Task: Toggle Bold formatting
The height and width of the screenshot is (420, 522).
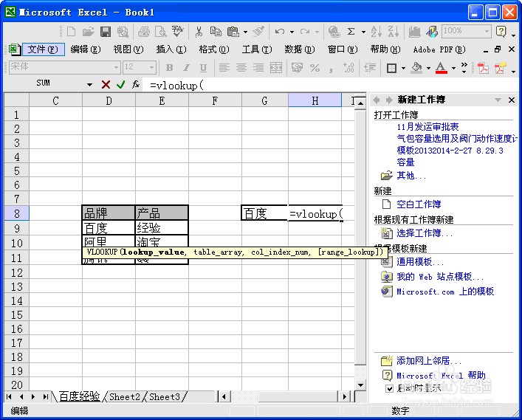Action: tap(170, 68)
